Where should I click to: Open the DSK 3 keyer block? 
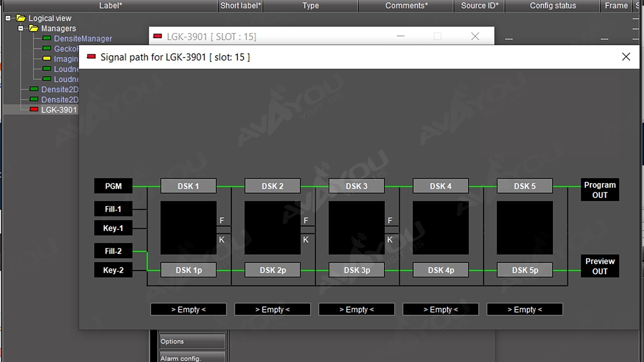[356, 186]
